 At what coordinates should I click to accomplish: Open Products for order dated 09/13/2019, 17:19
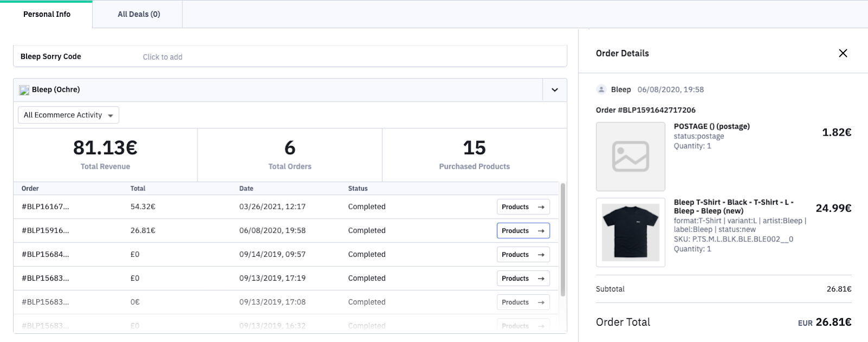tap(523, 278)
